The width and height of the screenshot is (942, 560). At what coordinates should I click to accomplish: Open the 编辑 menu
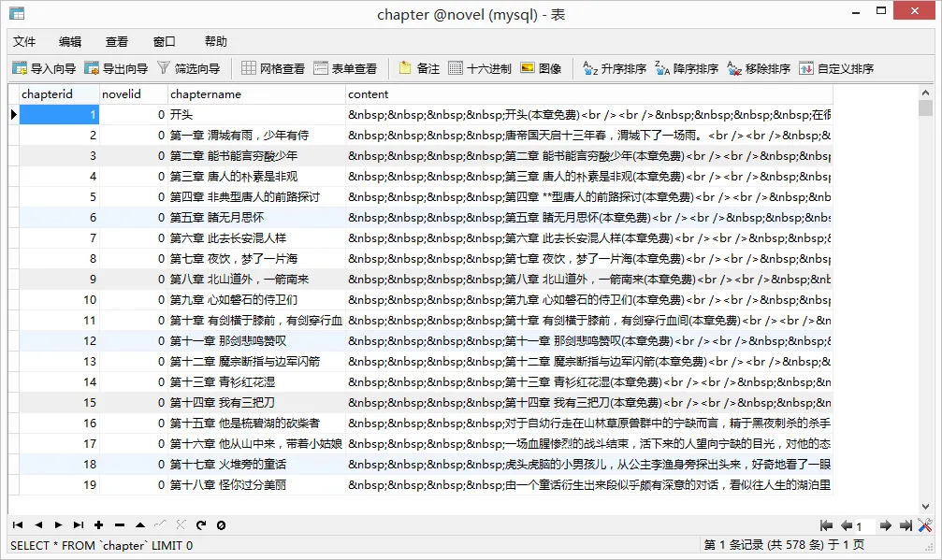point(70,41)
